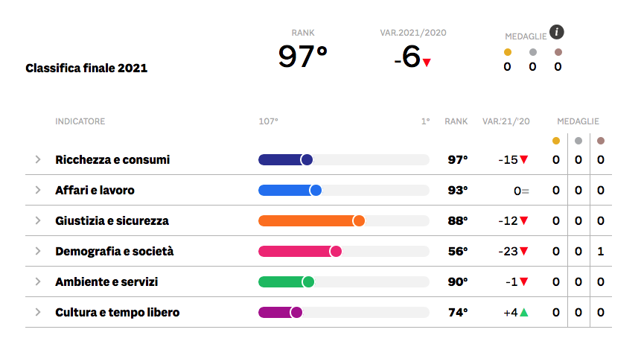This screenshot has width=644, height=347.
Task: Click the bronze medal count 1
Action: point(601,252)
